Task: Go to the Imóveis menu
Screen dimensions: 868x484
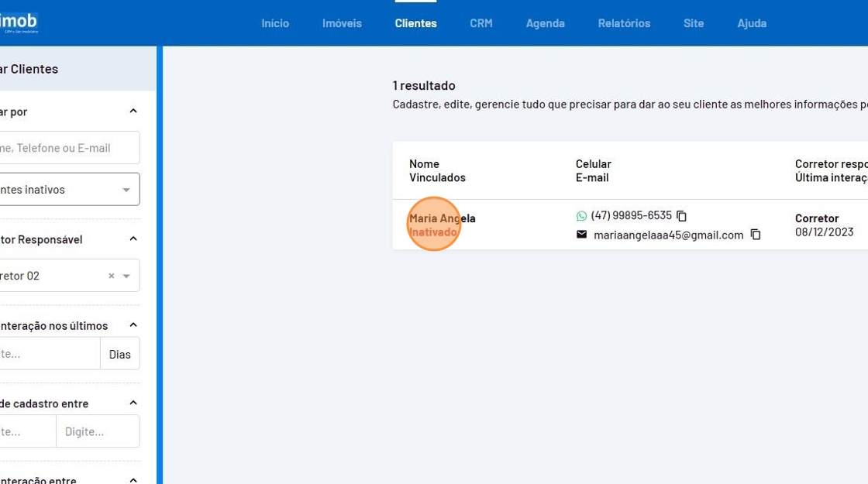Action: [342, 23]
